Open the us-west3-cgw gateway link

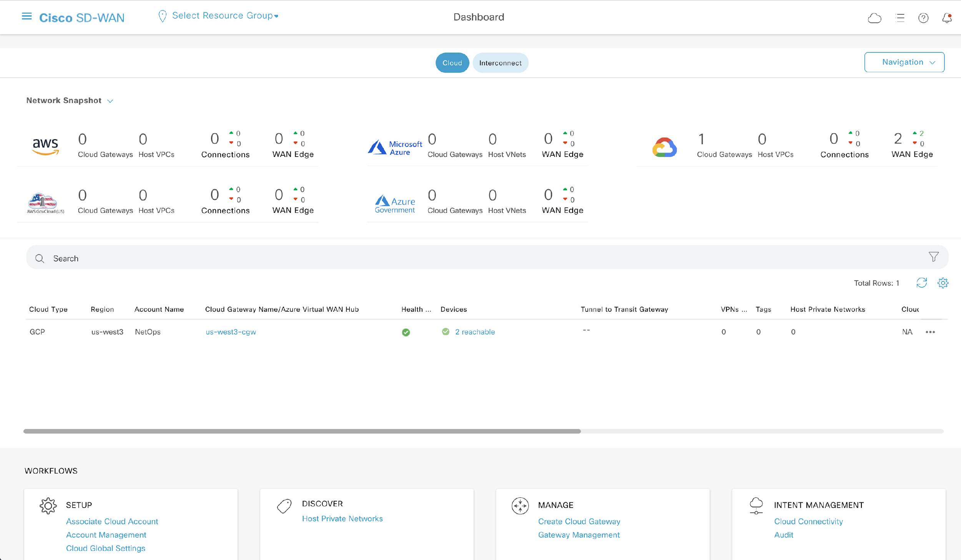pyautogui.click(x=231, y=332)
